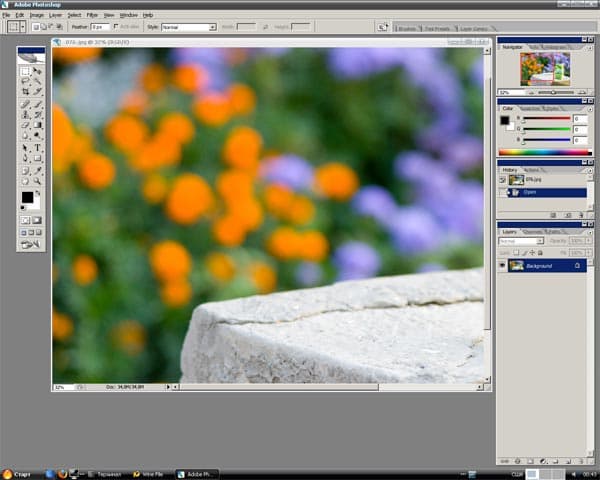This screenshot has width=600, height=480.
Task: Open the Layers Opacity slider arrow
Action: coord(588,241)
